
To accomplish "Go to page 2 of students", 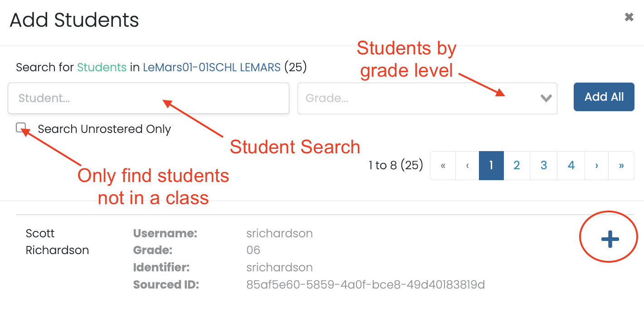I will 517,166.
